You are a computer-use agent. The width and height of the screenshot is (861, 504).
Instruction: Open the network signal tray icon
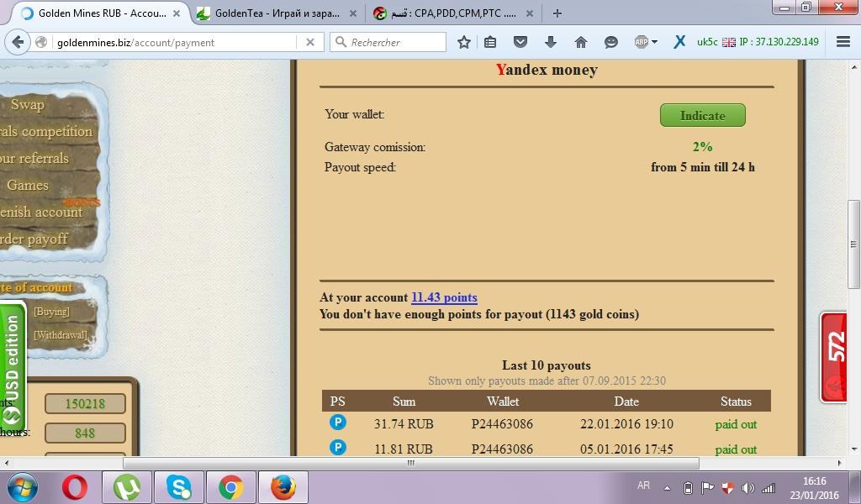[769, 487]
